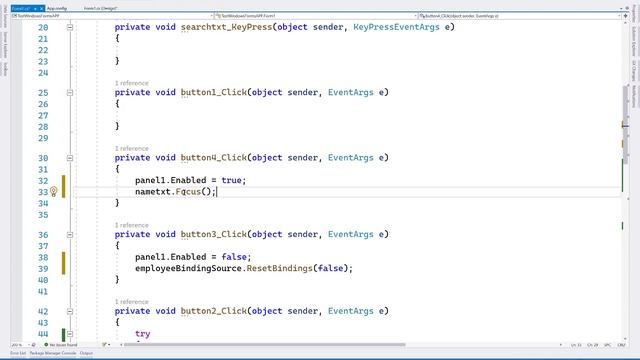Image resolution: width=640 pixels, height=360 pixels.
Task: Collapse the button1_Click method
Action: point(70,93)
